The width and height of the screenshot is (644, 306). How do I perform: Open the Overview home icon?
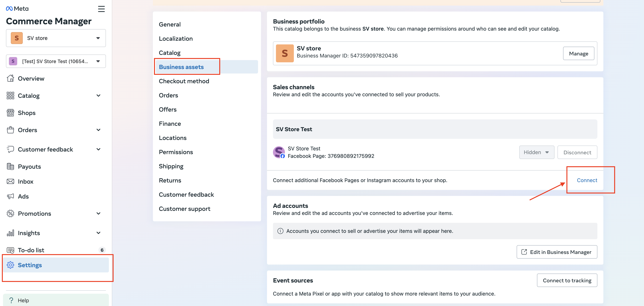pos(10,78)
